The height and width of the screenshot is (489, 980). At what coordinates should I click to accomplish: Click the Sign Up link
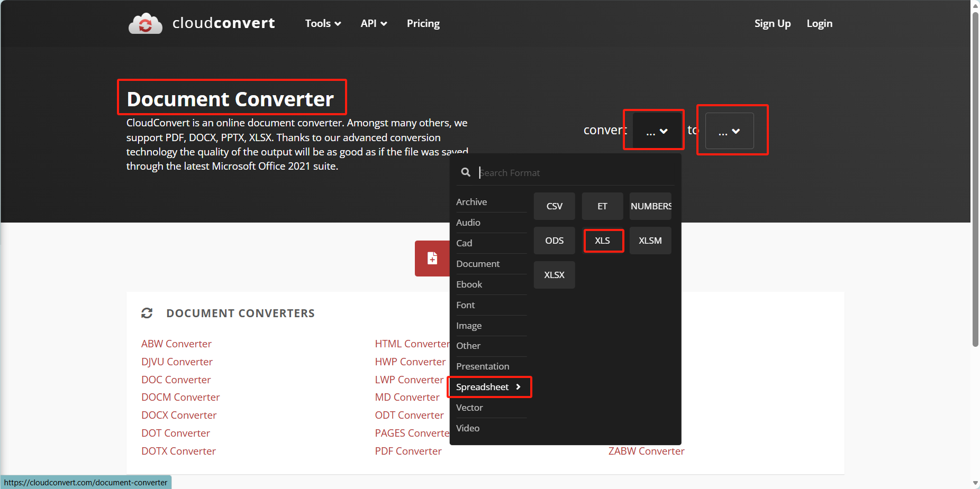point(772,23)
